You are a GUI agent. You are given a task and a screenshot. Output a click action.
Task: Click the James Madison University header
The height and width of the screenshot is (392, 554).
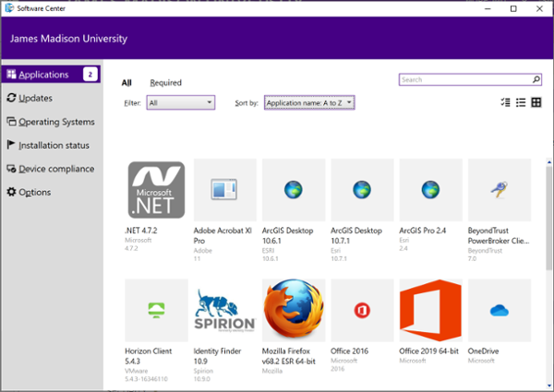point(68,39)
